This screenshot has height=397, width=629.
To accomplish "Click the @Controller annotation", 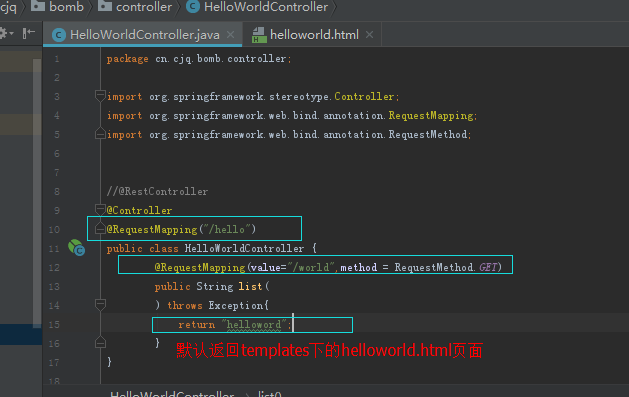I will pyautogui.click(x=139, y=210).
